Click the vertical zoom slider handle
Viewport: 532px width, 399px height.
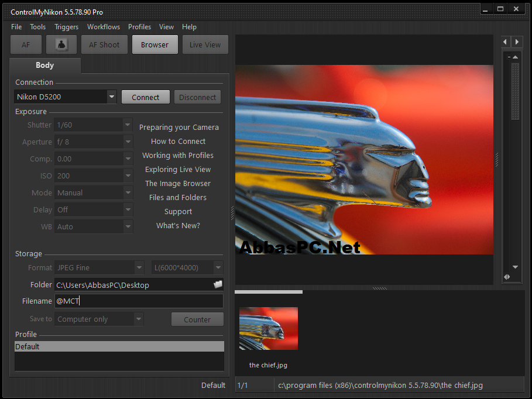coord(516,92)
